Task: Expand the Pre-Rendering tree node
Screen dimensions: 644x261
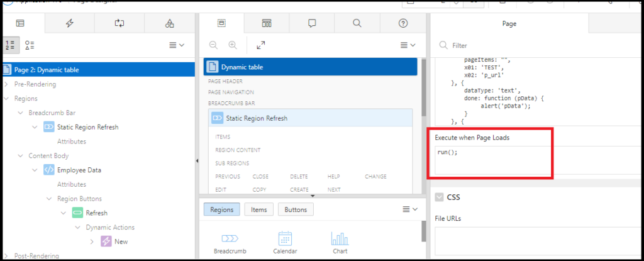Action: [x=6, y=84]
